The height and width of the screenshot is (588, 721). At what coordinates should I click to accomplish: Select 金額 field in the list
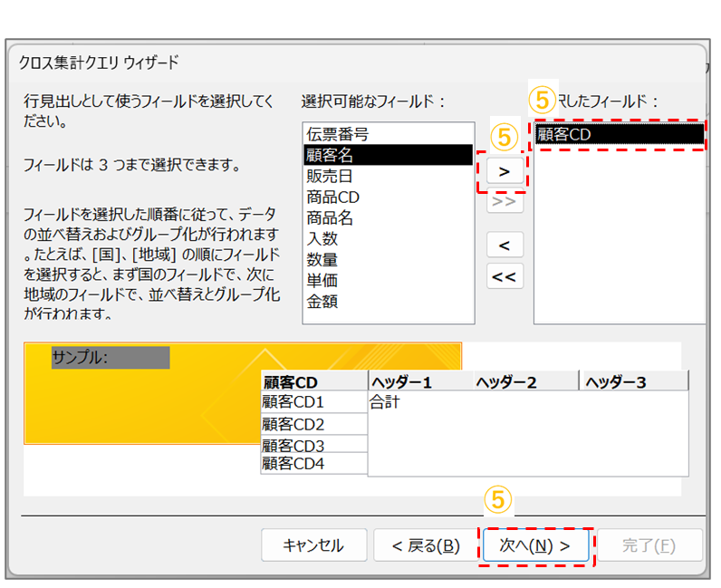[x=322, y=301]
